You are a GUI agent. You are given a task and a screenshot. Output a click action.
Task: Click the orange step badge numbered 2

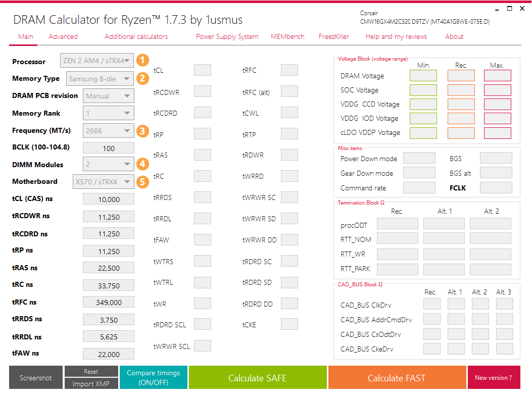click(x=142, y=78)
